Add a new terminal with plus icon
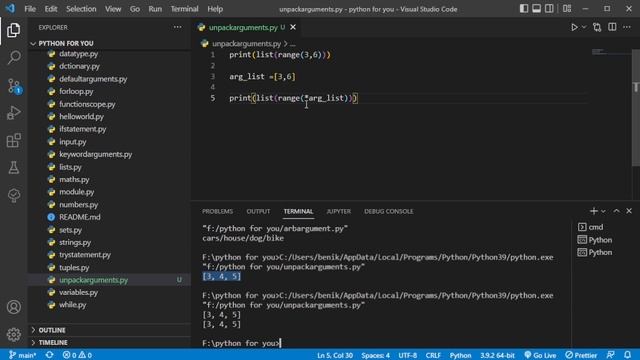This screenshot has height=360, width=640. [x=593, y=211]
